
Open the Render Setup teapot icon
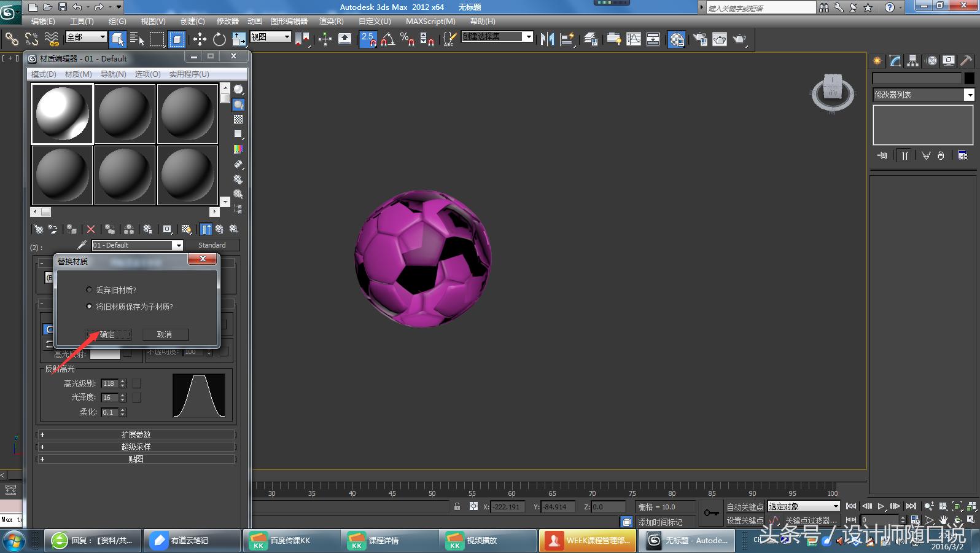(700, 39)
